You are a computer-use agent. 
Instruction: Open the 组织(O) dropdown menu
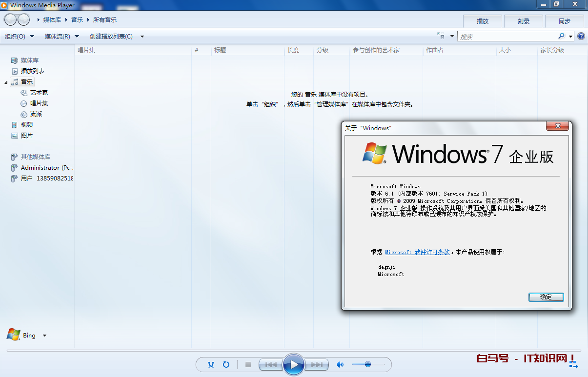click(x=20, y=37)
